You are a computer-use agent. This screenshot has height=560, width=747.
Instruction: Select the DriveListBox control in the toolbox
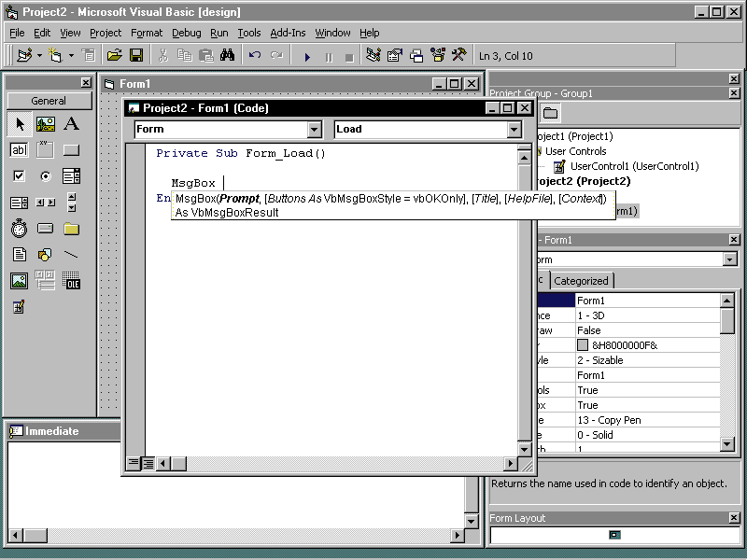46,229
